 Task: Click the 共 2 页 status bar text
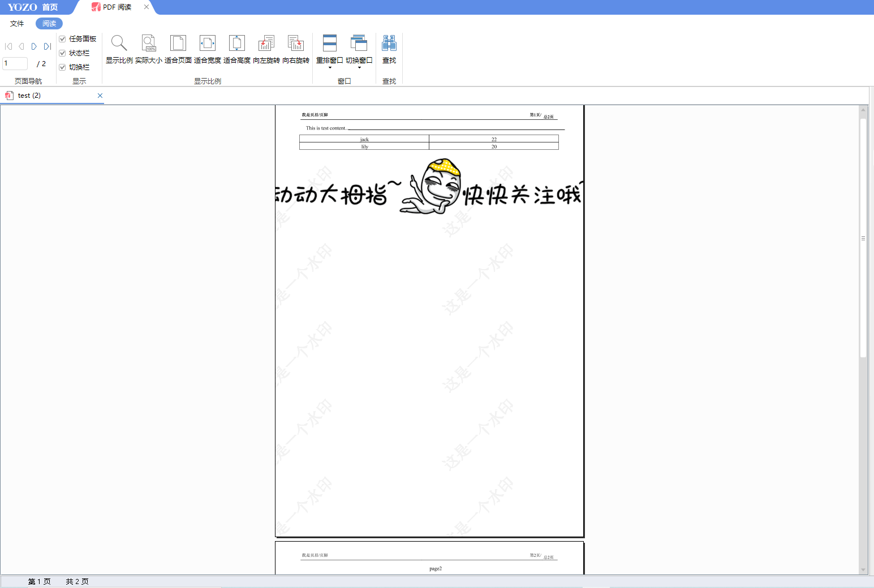coord(77,582)
